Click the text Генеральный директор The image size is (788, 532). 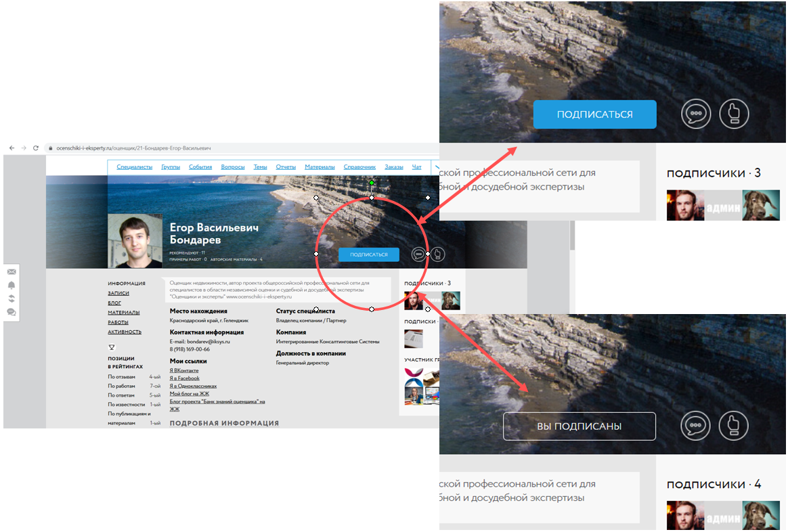[303, 363]
